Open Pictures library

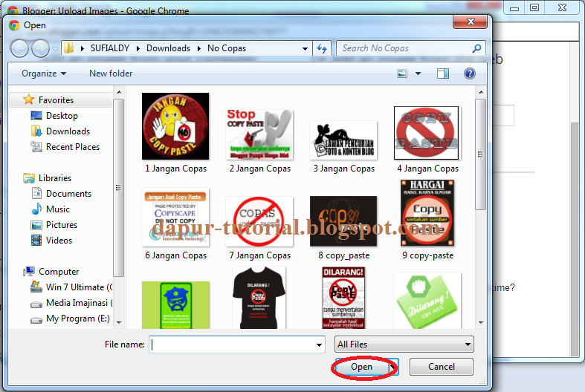(x=62, y=225)
